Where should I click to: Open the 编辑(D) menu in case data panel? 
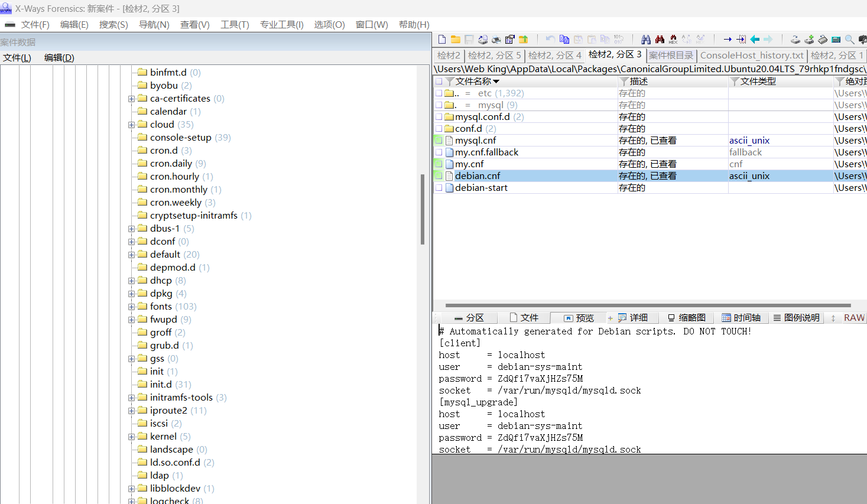pos(59,58)
